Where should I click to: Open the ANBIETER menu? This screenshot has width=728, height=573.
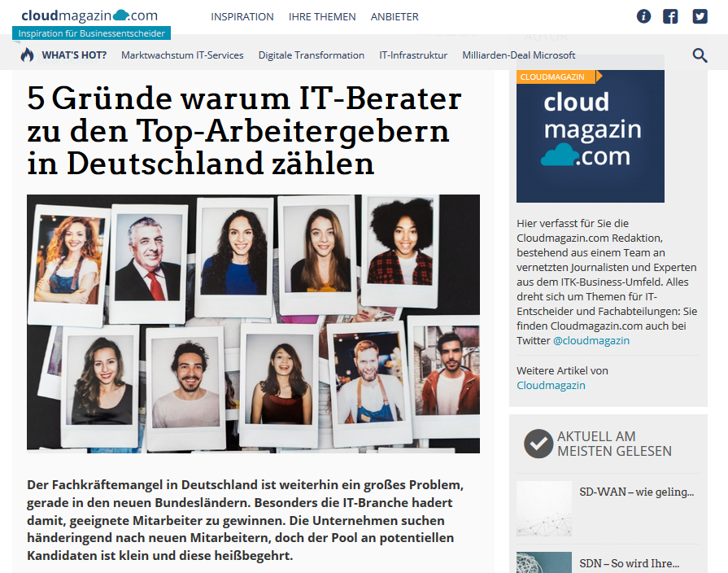coord(395,17)
